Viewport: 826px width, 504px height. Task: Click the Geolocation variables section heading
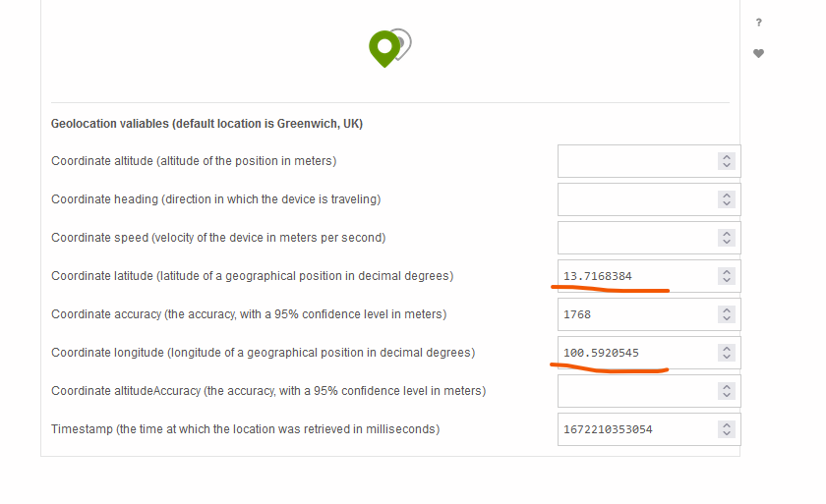click(x=207, y=124)
